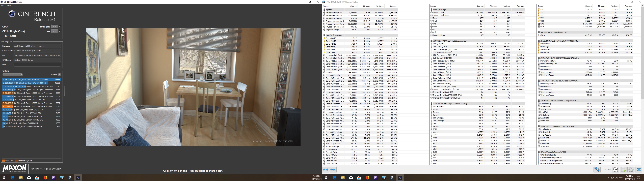The height and width of the screenshot is (181, 644).
Task: Open the File menu in Cinebench
Action: click(x=3, y=6)
